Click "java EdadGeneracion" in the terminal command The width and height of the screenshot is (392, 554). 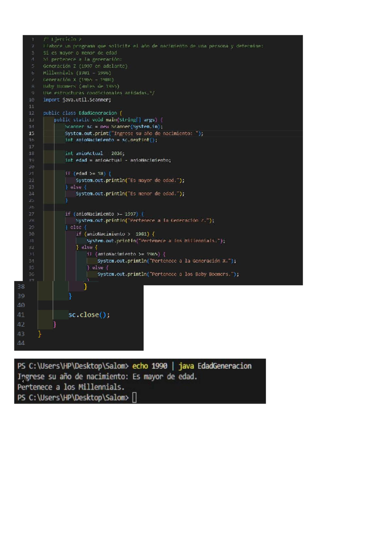click(215, 366)
